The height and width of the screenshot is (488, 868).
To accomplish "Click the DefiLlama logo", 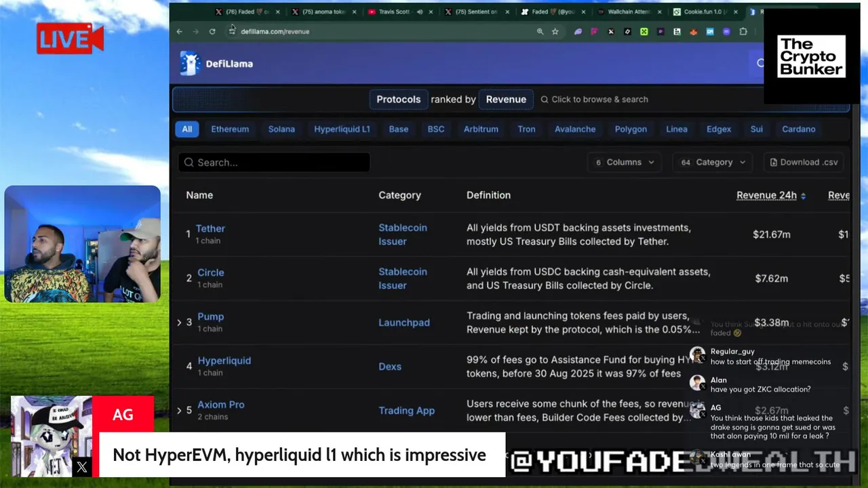I will pyautogui.click(x=217, y=63).
